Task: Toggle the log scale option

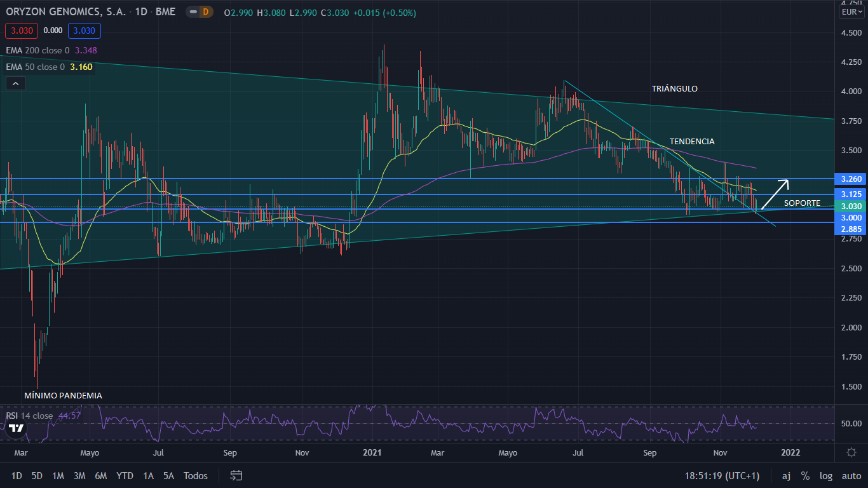Action: [826, 475]
